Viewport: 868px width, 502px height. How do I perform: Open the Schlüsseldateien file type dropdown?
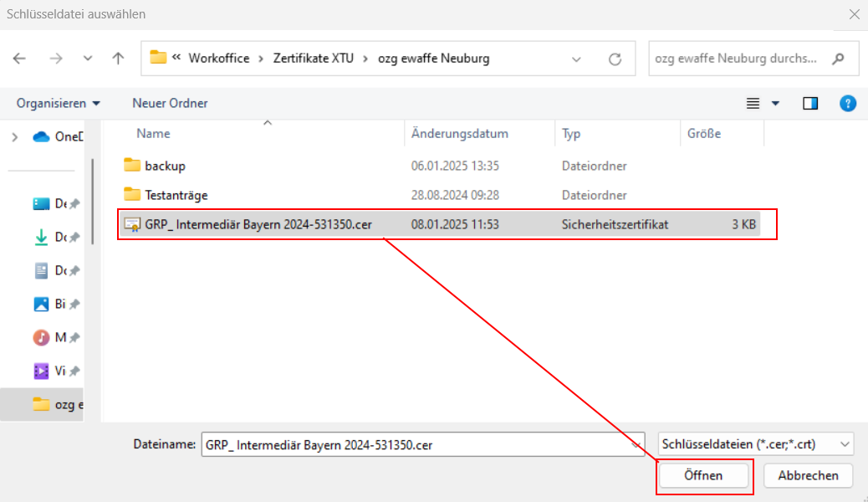coord(755,444)
